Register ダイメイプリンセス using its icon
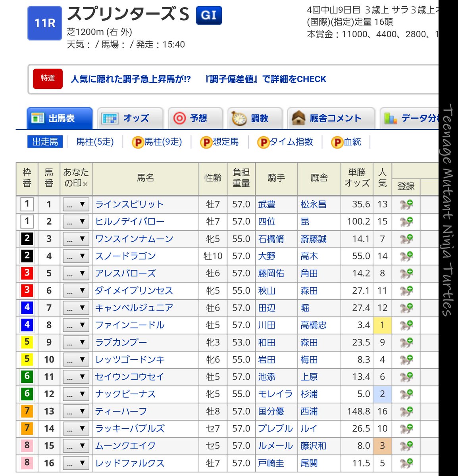The image size is (458, 476). click(x=406, y=291)
